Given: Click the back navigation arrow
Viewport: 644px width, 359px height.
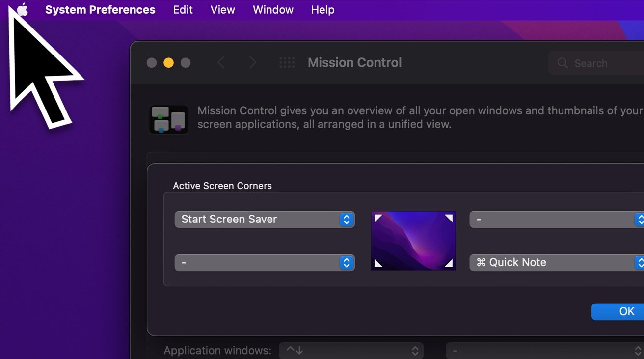Looking at the screenshot, I should pos(221,62).
